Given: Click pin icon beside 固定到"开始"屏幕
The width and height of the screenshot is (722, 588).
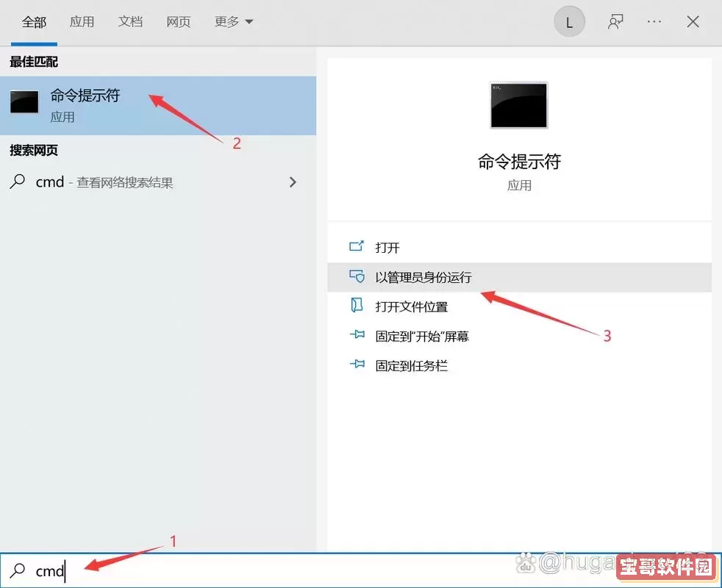Looking at the screenshot, I should click(x=357, y=334).
